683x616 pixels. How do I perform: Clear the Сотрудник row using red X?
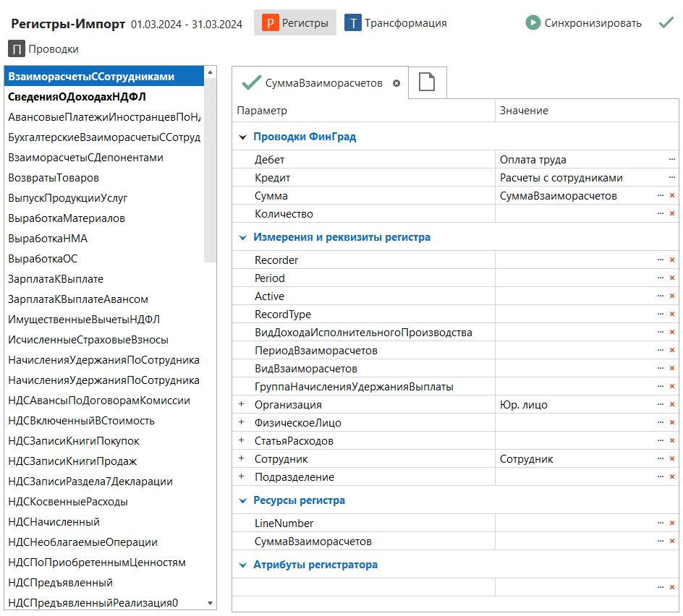click(x=672, y=459)
